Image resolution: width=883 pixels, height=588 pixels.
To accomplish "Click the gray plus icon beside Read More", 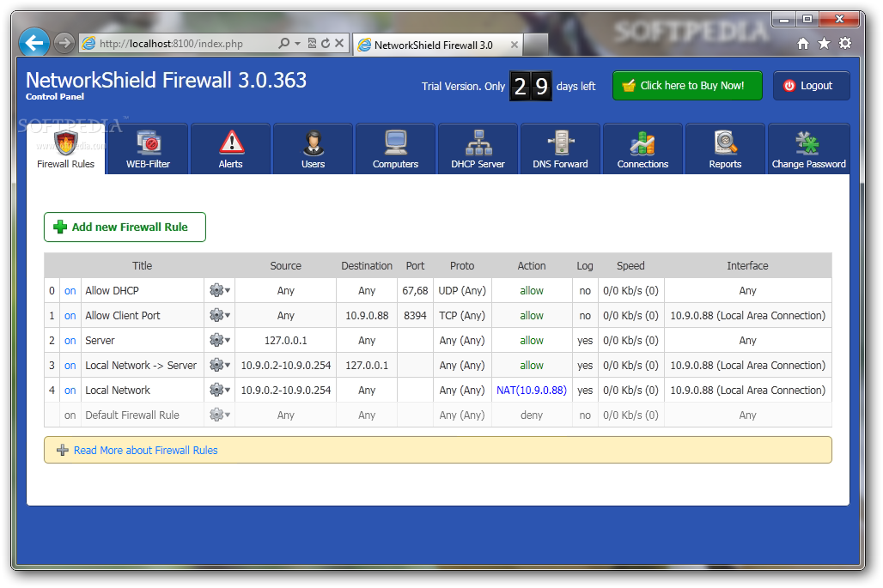I will [63, 450].
